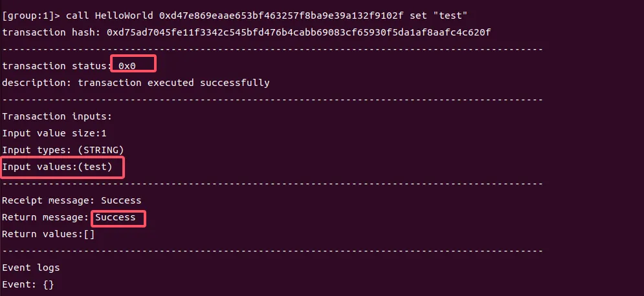Click the highlighted "Input values:(test)" line
The height and width of the screenshot is (296, 644).
click(x=61, y=167)
